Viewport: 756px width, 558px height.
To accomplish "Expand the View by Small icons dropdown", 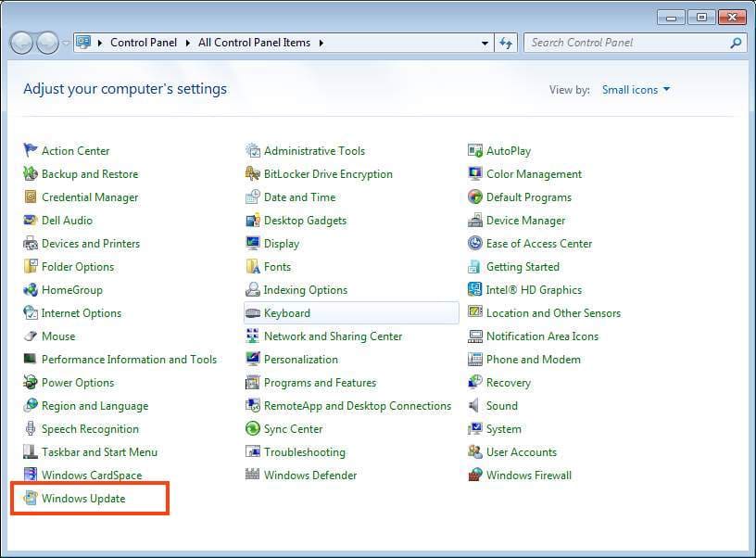I will tap(636, 90).
